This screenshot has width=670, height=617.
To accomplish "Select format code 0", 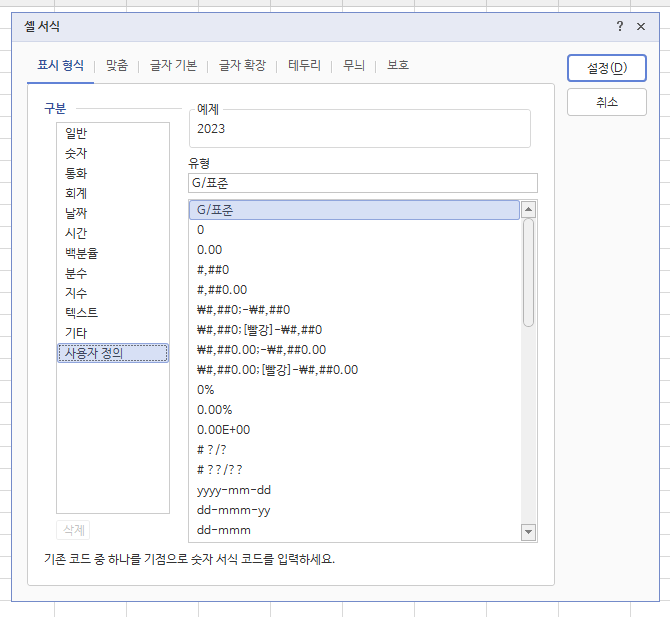I will click(354, 230).
